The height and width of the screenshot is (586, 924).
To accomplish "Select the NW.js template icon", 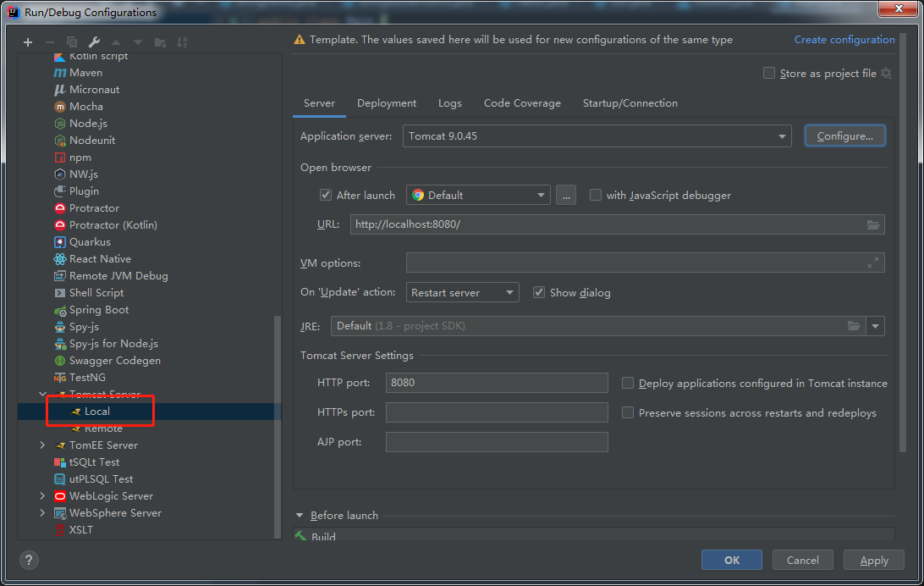I will 59,174.
